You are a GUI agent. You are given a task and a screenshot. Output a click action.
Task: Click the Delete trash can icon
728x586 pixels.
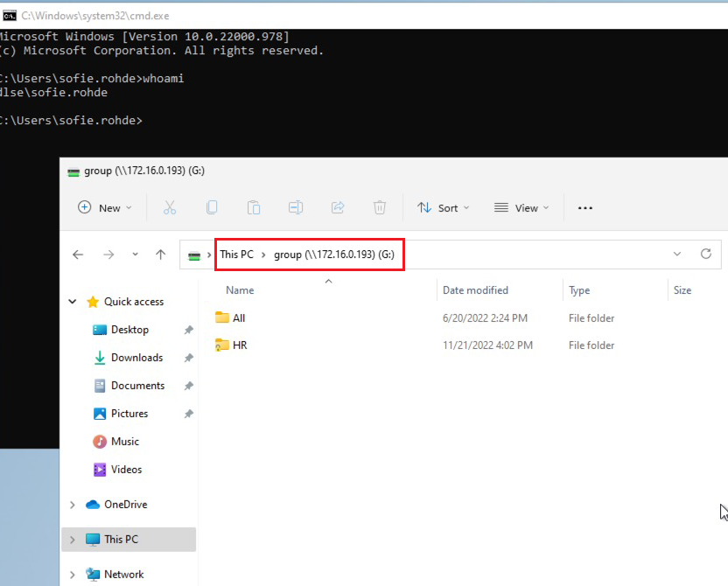click(x=380, y=207)
